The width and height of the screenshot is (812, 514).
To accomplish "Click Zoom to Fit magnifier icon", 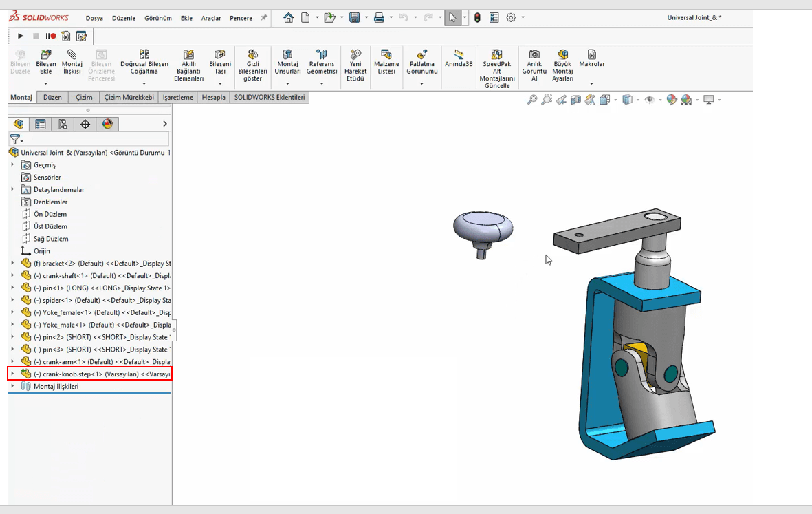I will (x=532, y=100).
